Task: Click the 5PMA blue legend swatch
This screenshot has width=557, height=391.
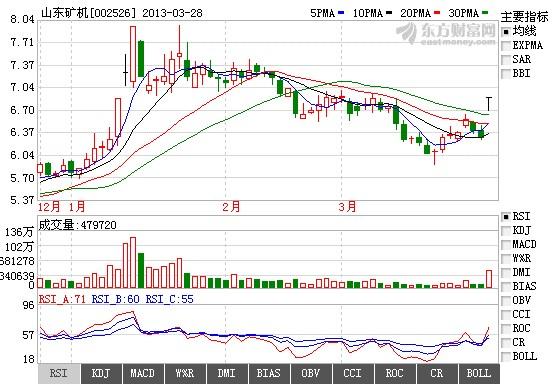Action: point(341,13)
